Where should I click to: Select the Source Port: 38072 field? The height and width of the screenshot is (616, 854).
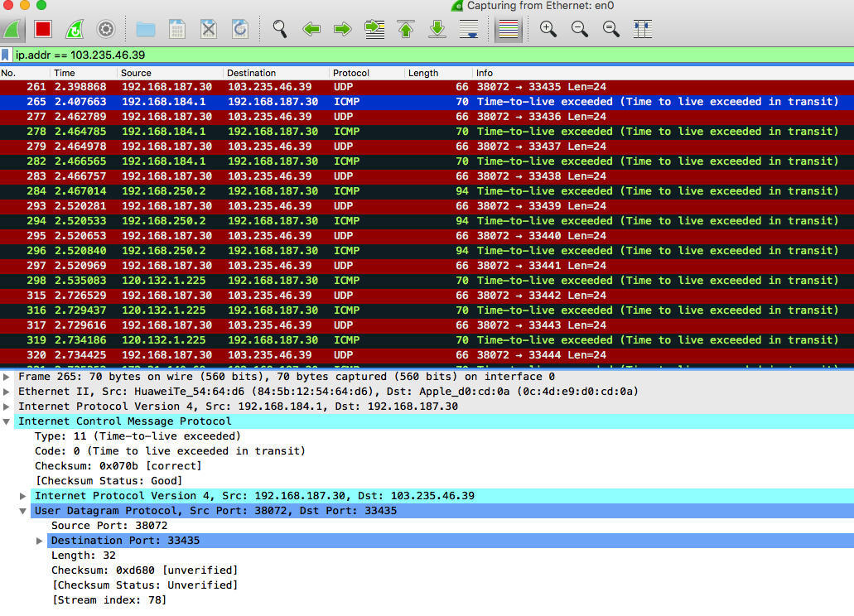(109, 526)
